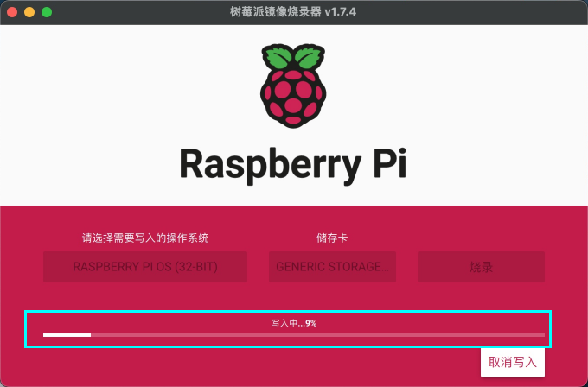Close the imager window with the red button
Viewport: 588px width, 387px height.
pyautogui.click(x=12, y=12)
